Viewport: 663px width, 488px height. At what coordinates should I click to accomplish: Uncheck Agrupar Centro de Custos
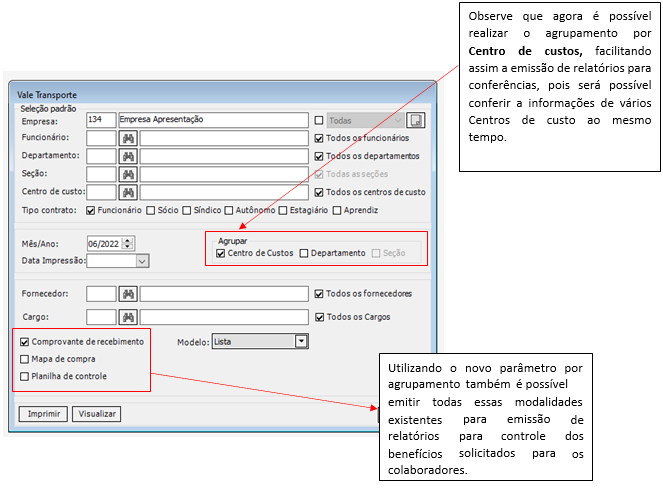point(220,253)
